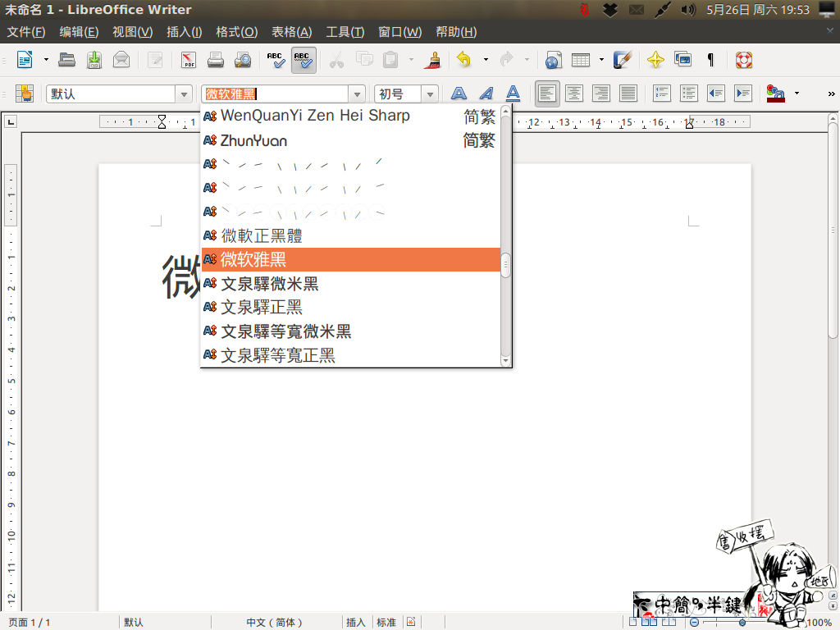This screenshot has height=630, width=840.
Task: Click the Print icon
Action: click(x=216, y=59)
